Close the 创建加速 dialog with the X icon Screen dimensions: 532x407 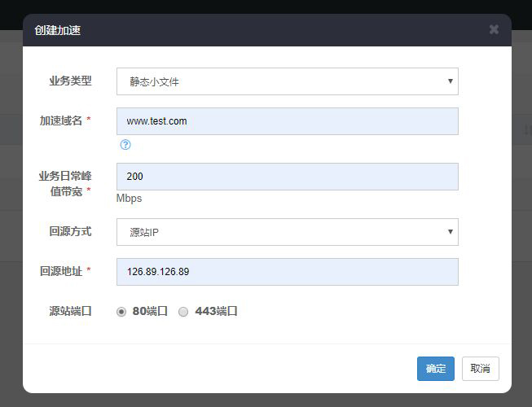(x=494, y=29)
